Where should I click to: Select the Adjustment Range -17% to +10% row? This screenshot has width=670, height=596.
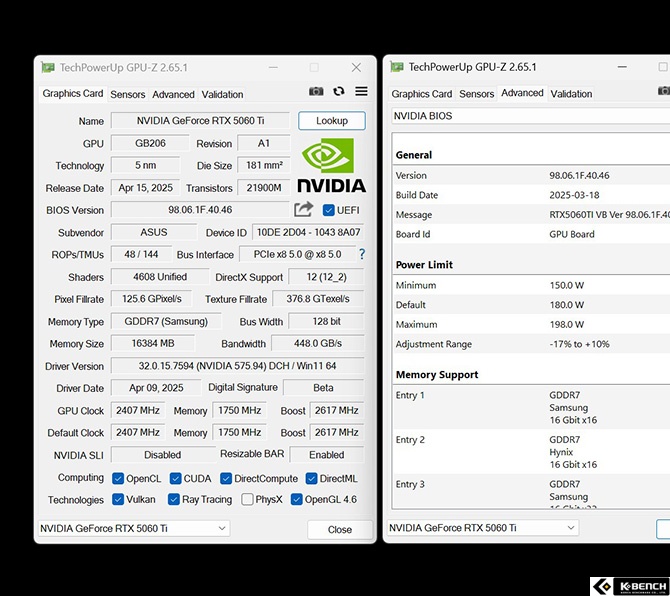pos(531,344)
